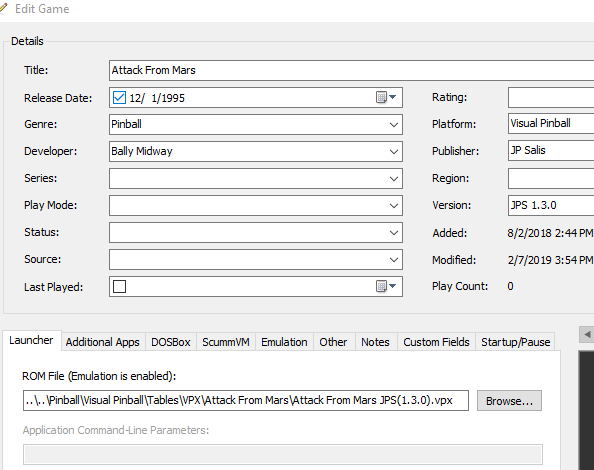Select the Launcher tab
The height and width of the screenshot is (470, 594).
(31, 340)
